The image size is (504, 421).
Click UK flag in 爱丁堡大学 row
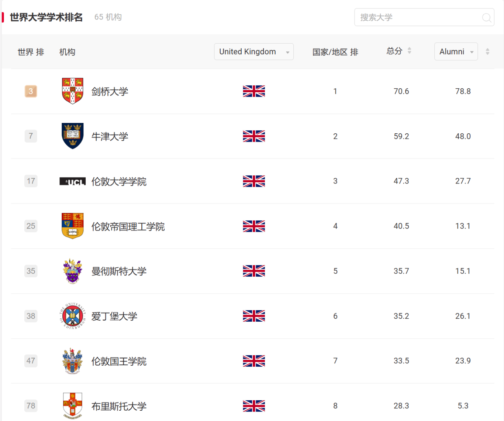tap(254, 316)
